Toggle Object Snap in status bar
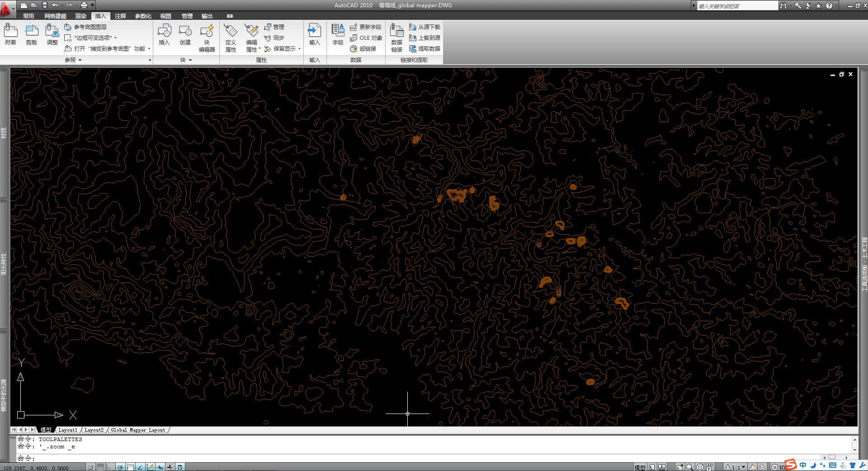This screenshot has width=868, height=471. [130, 467]
